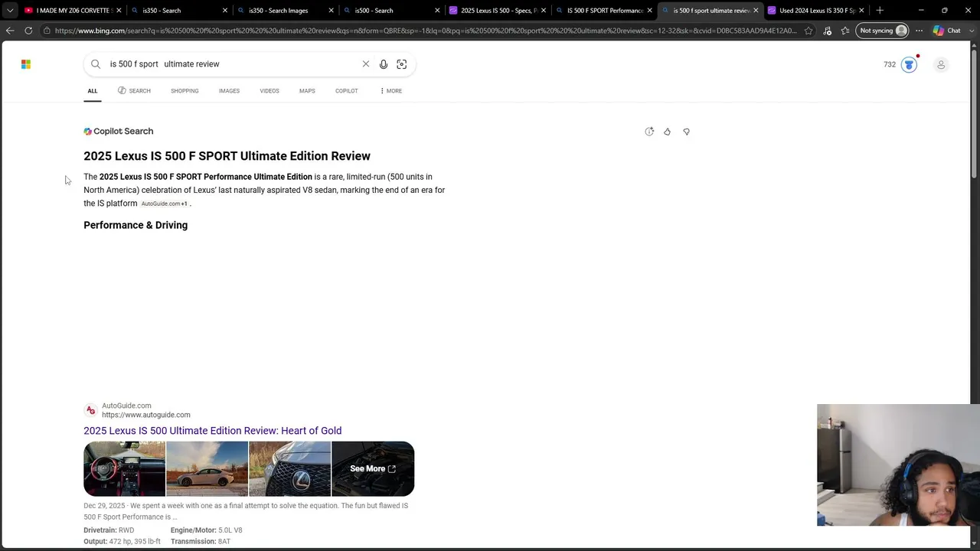The height and width of the screenshot is (551, 980).
Task: Click 'Output: 472 hp, 395 lb-ft' text
Action: (x=122, y=542)
